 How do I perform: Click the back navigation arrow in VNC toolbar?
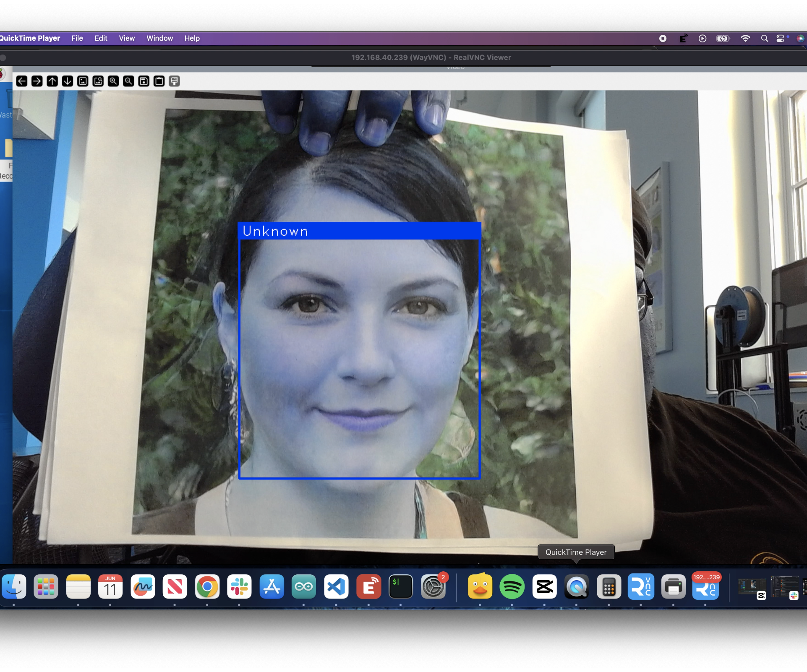(22, 81)
